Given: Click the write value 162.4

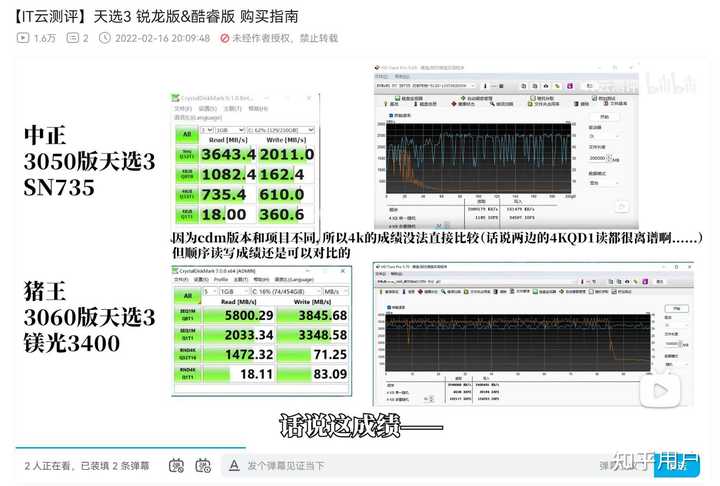Looking at the screenshot, I should [x=281, y=175].
